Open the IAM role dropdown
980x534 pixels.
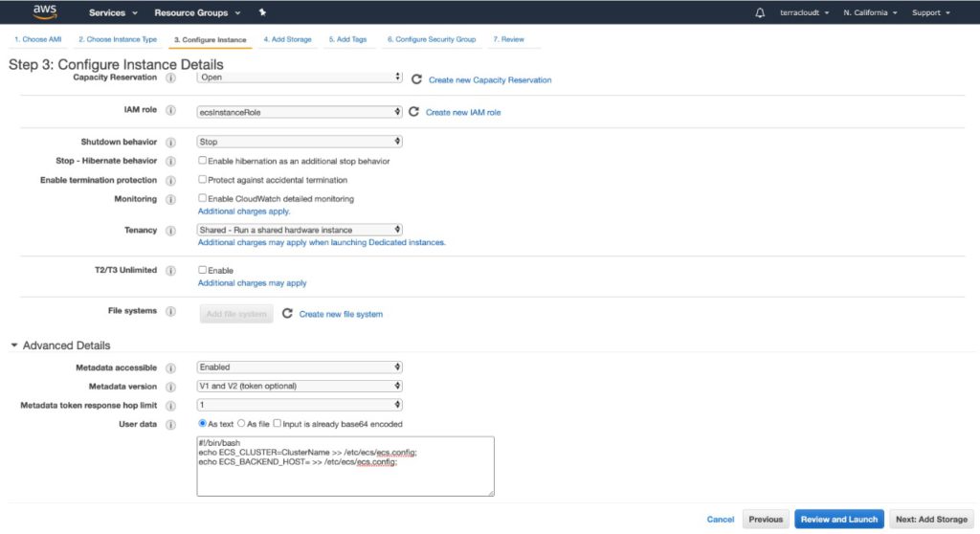[299, 112]
